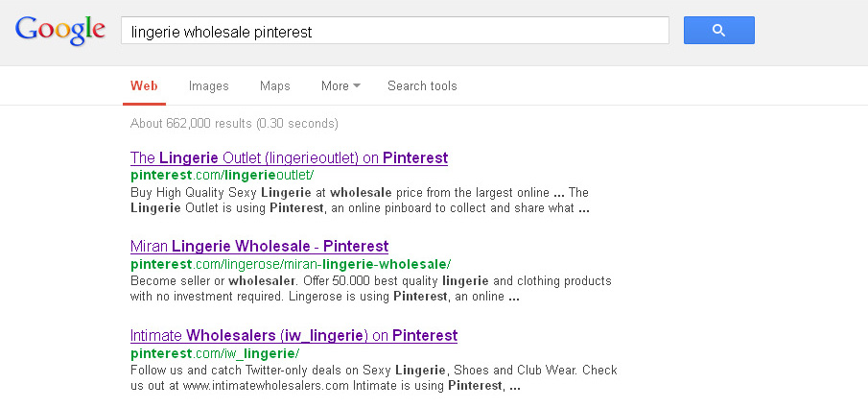868x408 pixels.
Task: Click the blue magnifier search button
Action: (x=718, y=30)
